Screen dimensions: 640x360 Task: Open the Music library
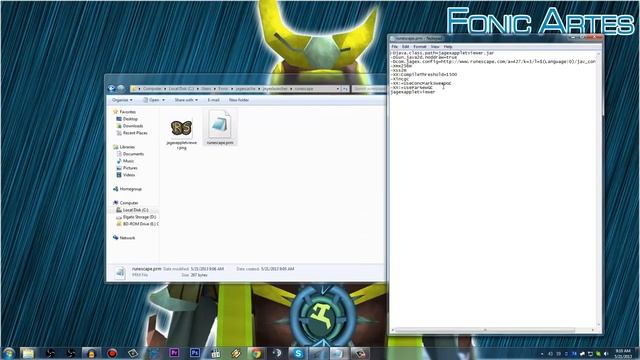128,161
